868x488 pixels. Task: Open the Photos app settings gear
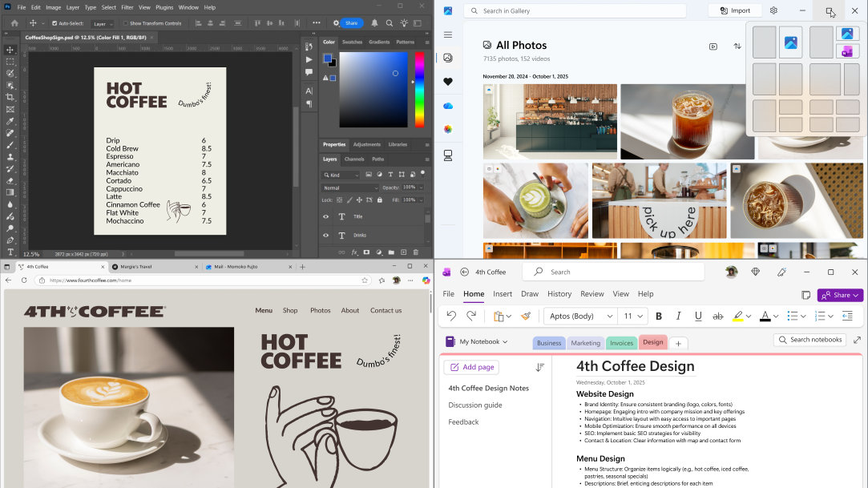(x=773, y=10)
